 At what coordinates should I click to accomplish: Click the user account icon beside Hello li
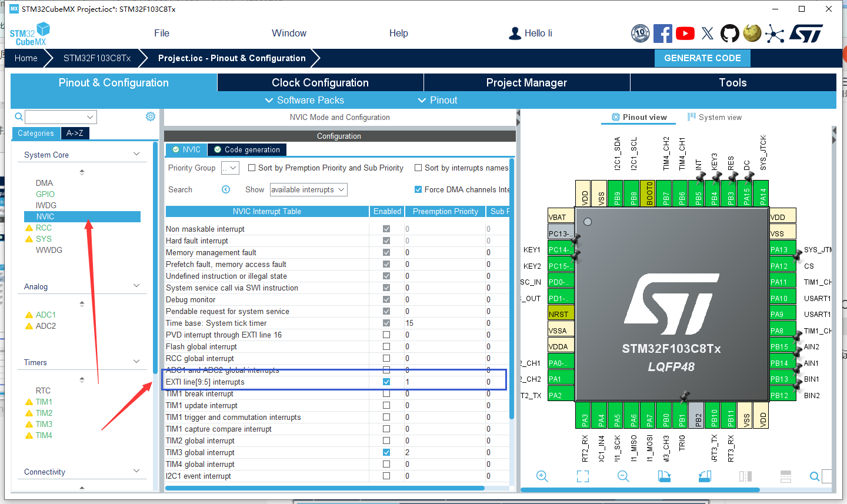click(x=515, y=34)
